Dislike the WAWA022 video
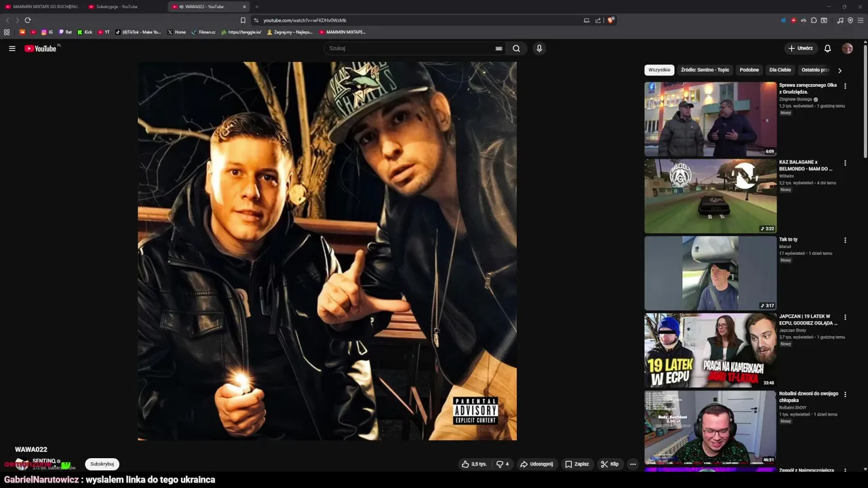 502,464
